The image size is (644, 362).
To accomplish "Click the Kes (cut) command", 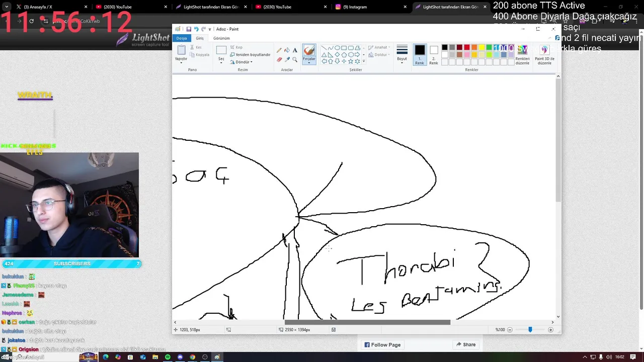I will (x=196, y=47).
